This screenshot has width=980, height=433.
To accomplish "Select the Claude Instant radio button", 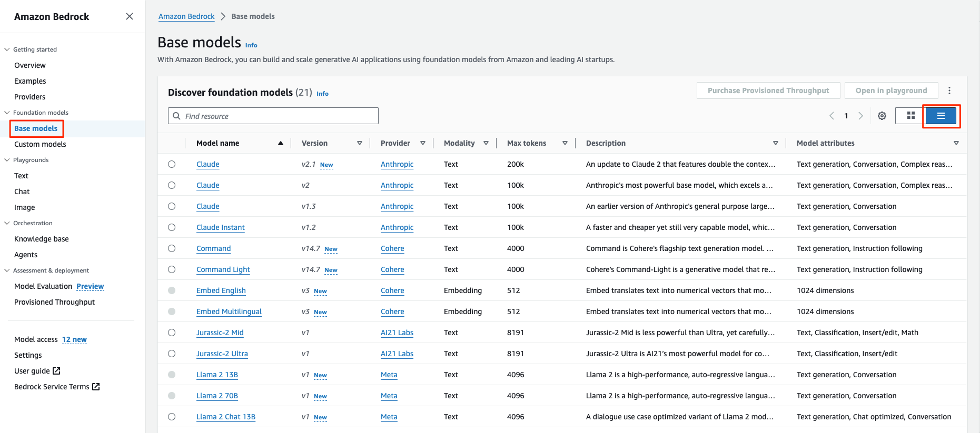I will 172,227.
